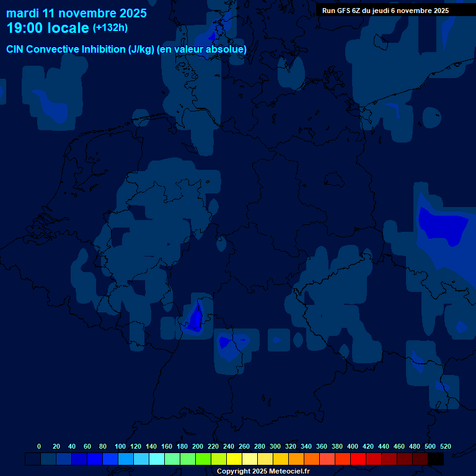Click the blue patch in the map's upper-left area
The image size is (476, 476).
coord(53,107)
